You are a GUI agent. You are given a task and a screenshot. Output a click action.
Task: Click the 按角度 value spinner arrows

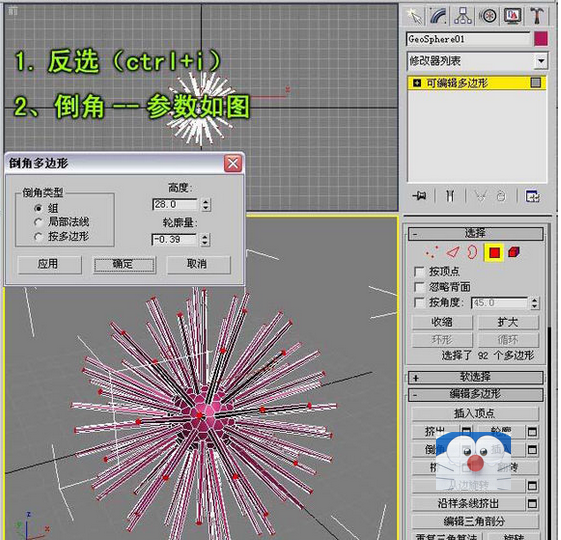pyautogui.click(x=535, y=303)
